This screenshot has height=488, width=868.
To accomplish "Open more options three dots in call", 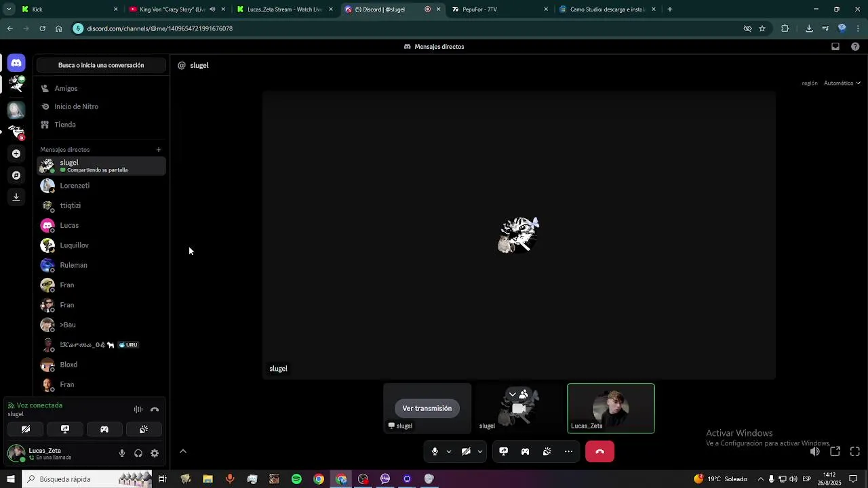I will [568, 451].
